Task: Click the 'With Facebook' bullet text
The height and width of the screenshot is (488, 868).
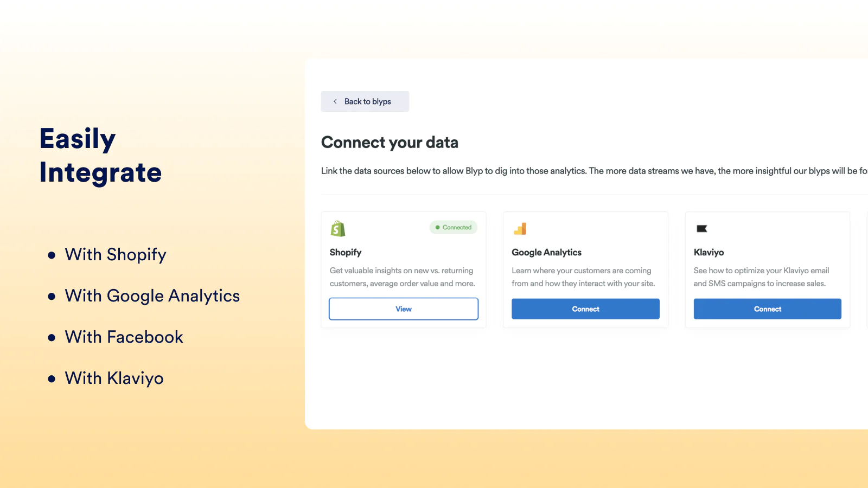Action: 124,337
